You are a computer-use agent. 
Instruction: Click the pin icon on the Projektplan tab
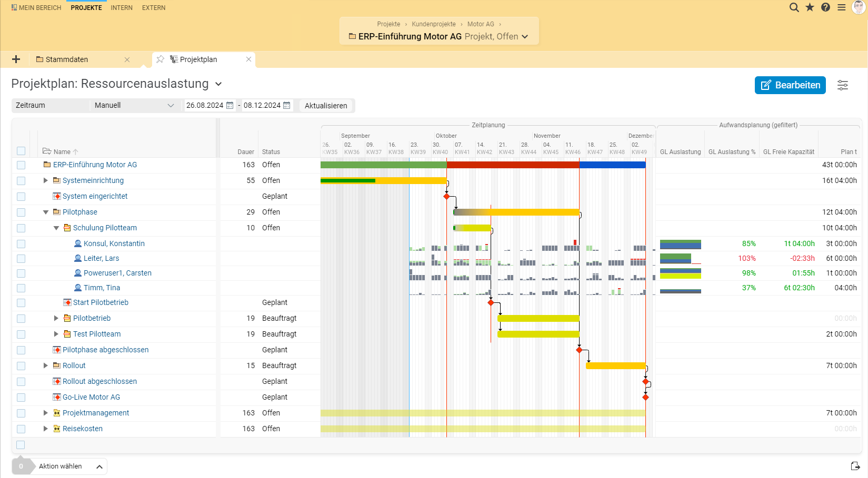160,59
